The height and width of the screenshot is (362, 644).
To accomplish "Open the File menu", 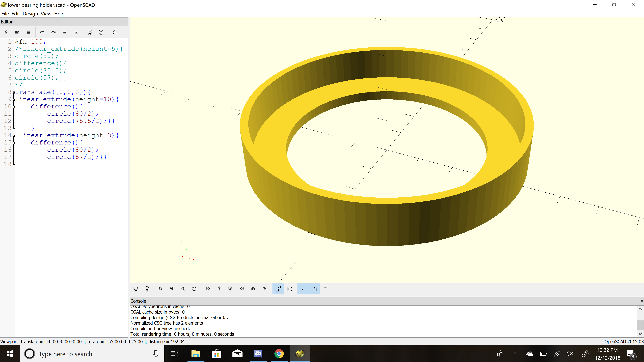I will [5, 14].
